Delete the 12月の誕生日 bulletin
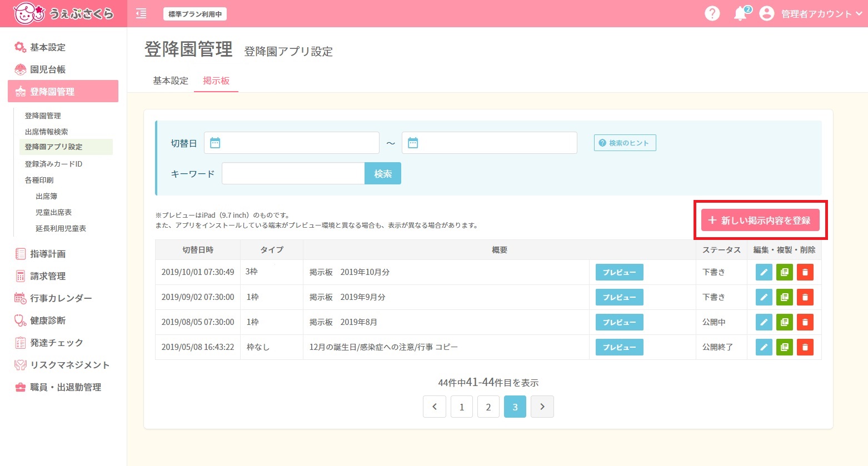Image resolution: width=868 pixels, height=466 pixels. pyautogui.click(x=805, y=347)
